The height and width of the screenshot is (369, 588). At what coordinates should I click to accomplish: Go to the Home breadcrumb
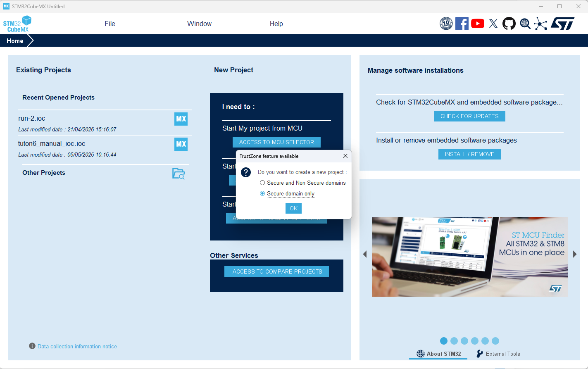pyautogui.click(x=15, y=41)
